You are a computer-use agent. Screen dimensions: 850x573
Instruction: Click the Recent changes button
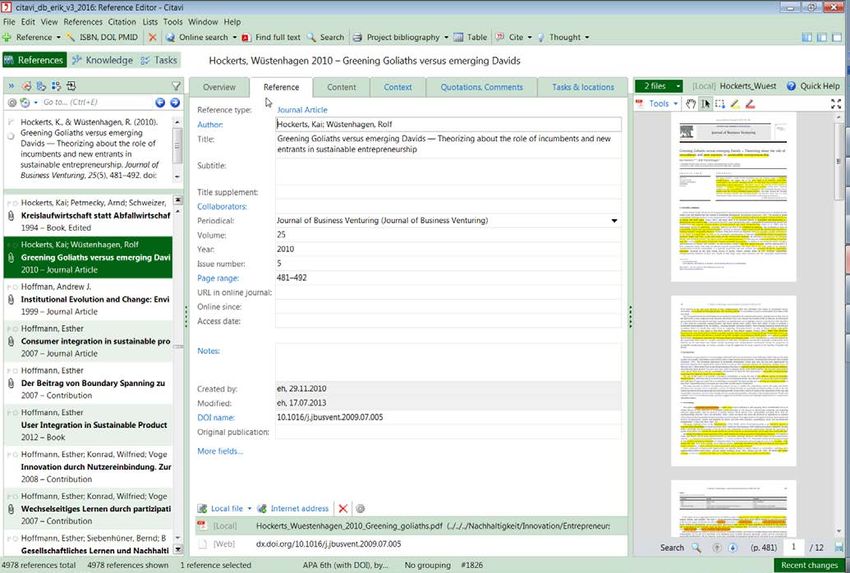point(809,565)
